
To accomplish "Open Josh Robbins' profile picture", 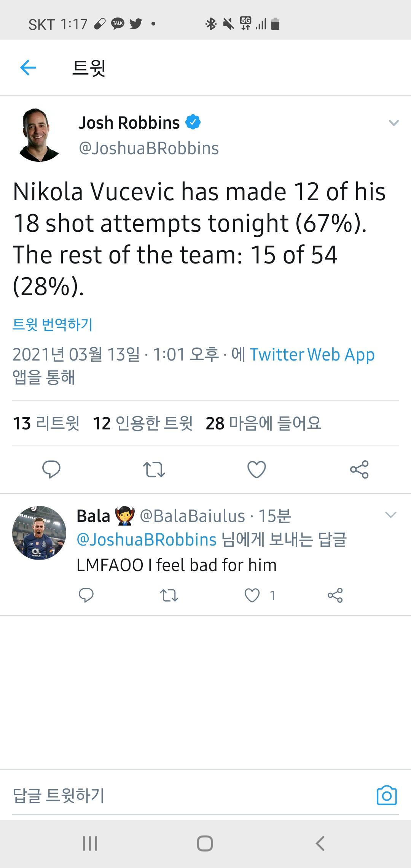I will (39, 135).
